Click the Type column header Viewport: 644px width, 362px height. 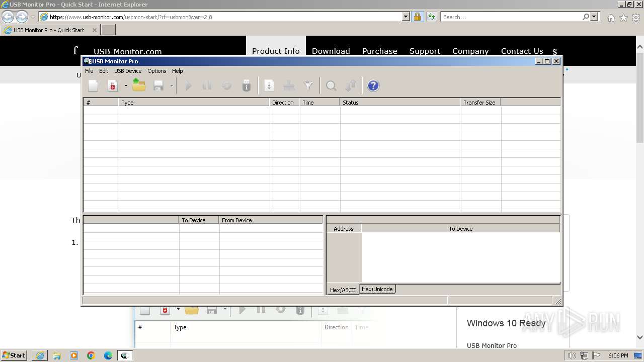[x=194, y=103]
